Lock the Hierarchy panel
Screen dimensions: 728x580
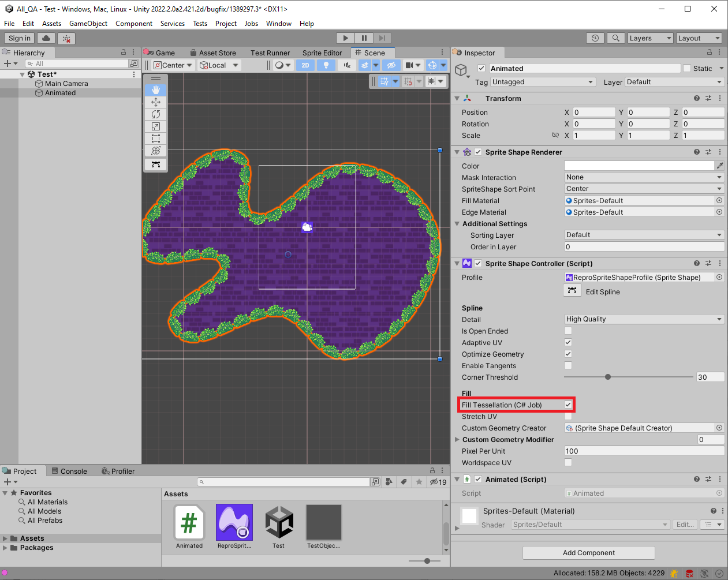pyautogui.click(x=123, y=52)
